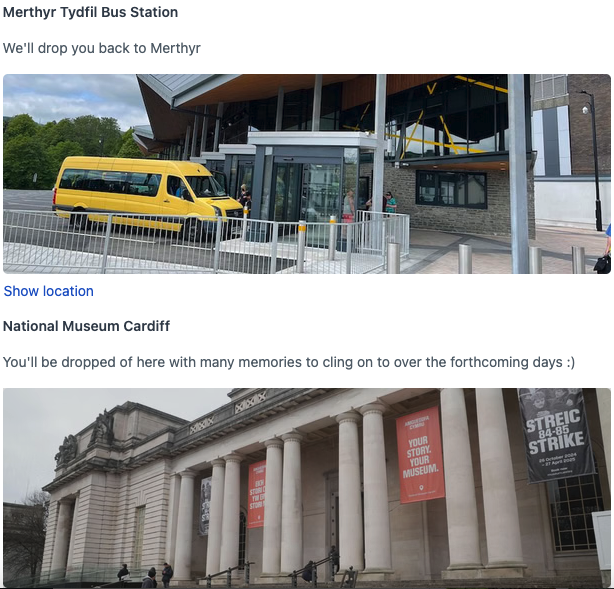Click the Streic 84-85 Strike banner

click(x=555, y=435)
